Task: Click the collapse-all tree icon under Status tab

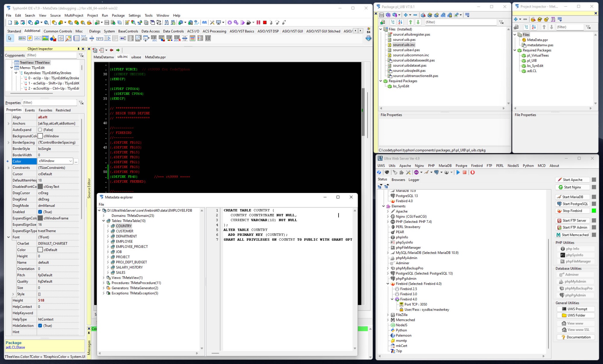Action: point(387,186)
